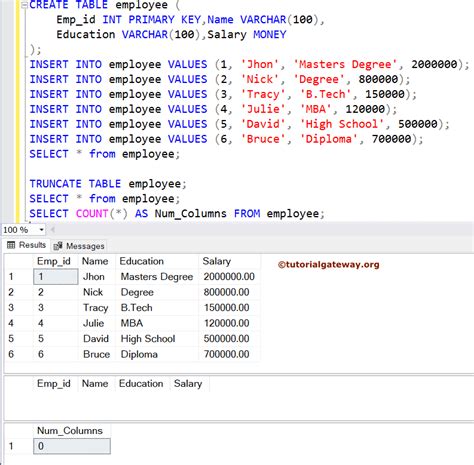Collapse the CREATE TABLE code block

pyautogui.click(x=24, y=5)
